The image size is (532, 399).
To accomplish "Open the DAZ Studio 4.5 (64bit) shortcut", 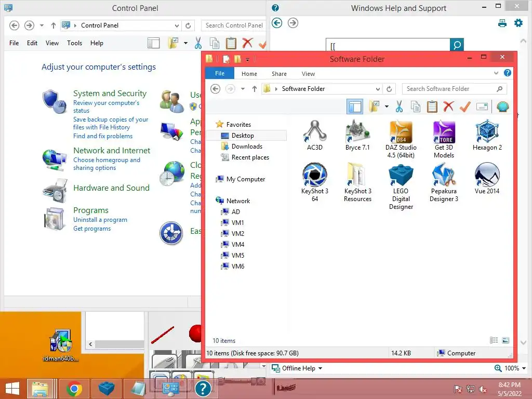I will (401, 139).
